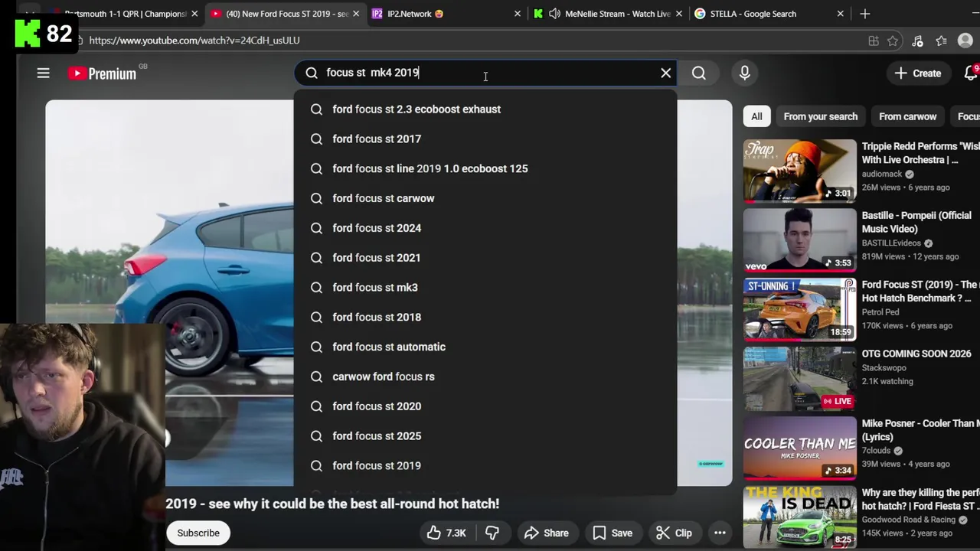The image size is (980, 551).
Task: Visit the audiomack channel name
Action: 883,174
